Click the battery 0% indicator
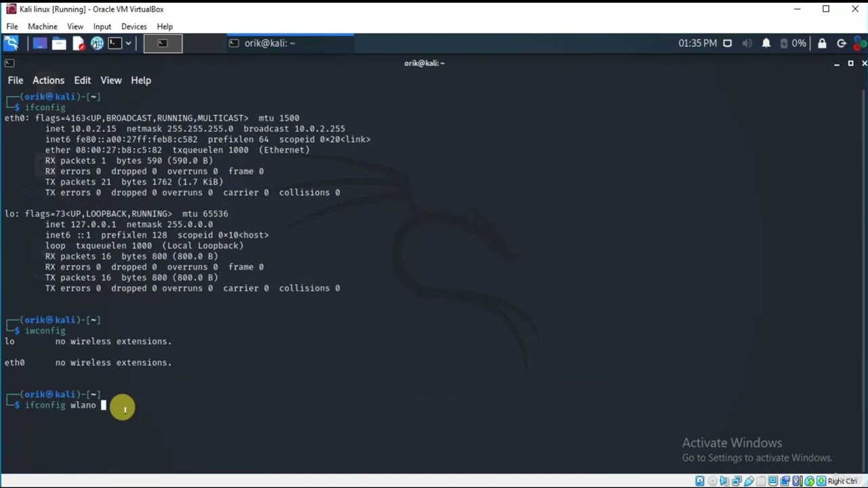Viewport: 868px width, 488px height. [793, 43]
